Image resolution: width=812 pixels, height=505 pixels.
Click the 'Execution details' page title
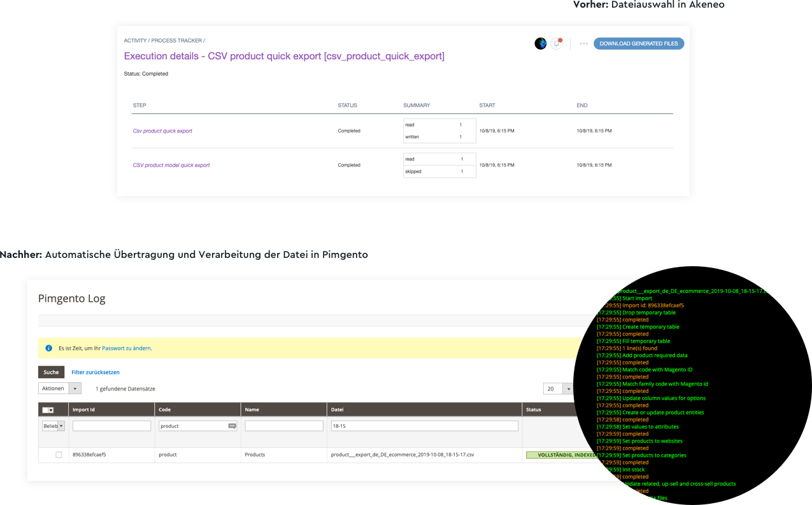[284, 56]
